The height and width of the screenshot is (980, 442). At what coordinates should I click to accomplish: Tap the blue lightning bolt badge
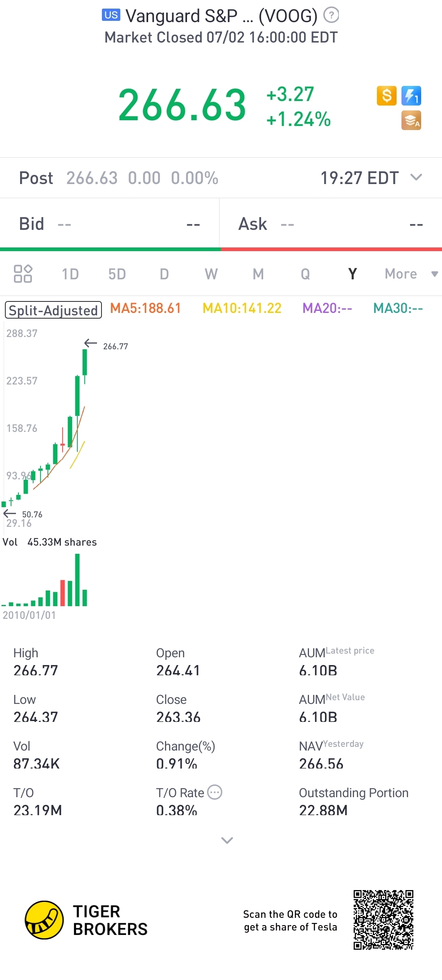[411, 96]
